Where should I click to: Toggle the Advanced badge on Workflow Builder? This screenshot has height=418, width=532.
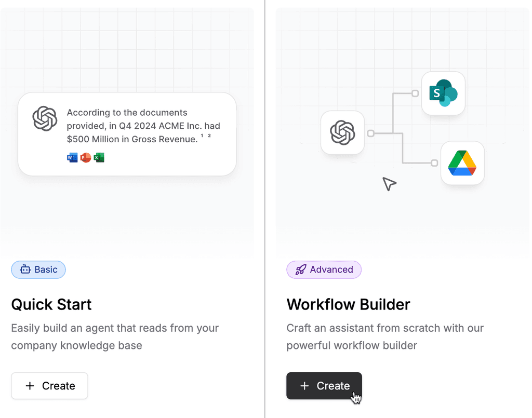pyautogui.click(x=324, y=269)
